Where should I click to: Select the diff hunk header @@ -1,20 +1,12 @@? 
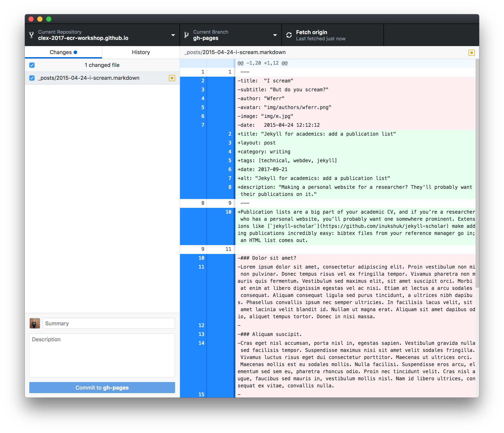pos(262,63)
